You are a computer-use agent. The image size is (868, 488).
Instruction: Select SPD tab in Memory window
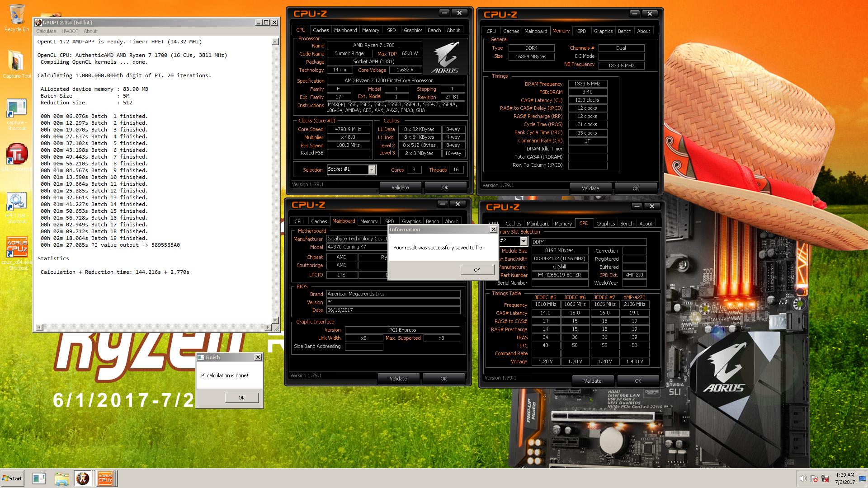click(x=582, y=31)
